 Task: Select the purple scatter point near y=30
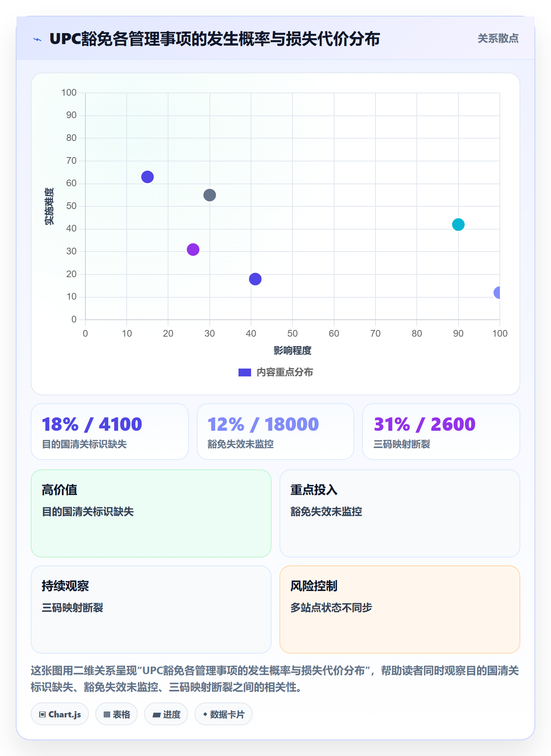click(x=193, y=249)
